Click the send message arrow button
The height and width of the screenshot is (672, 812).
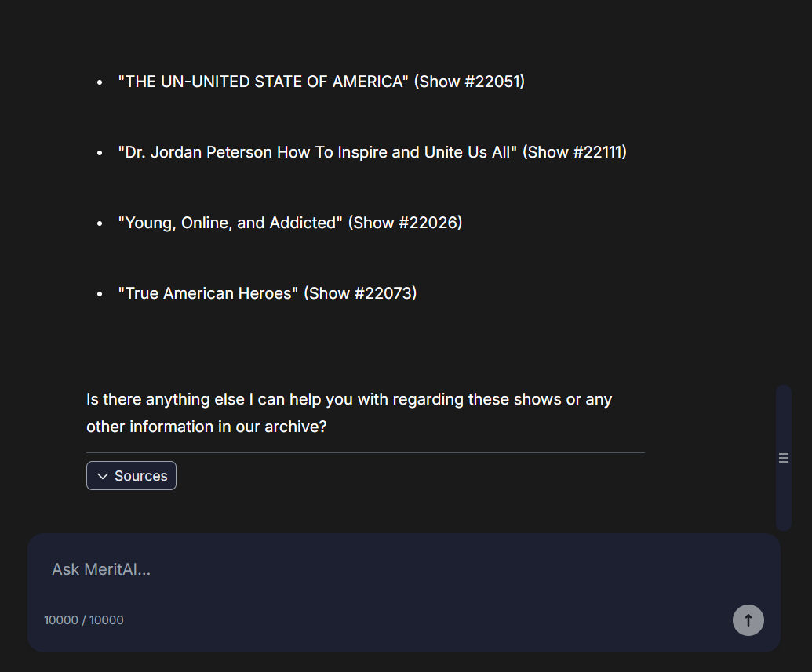click(748, 620)
